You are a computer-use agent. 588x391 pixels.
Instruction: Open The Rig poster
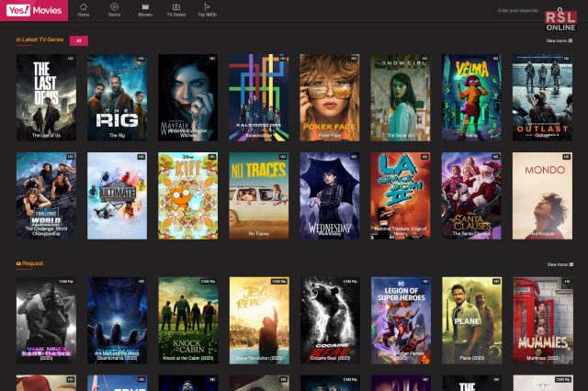click(117, 97)
